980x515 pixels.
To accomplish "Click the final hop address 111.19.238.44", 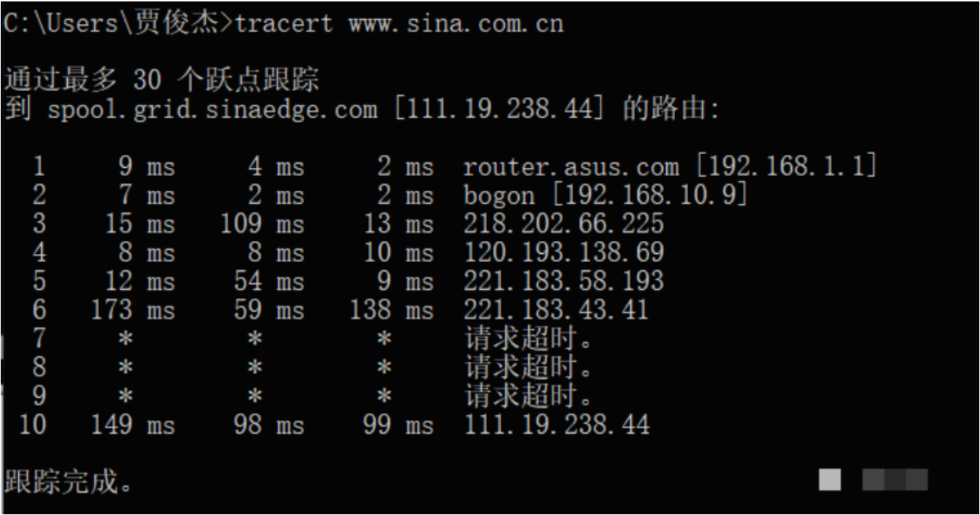I will (x=556, y=424).
